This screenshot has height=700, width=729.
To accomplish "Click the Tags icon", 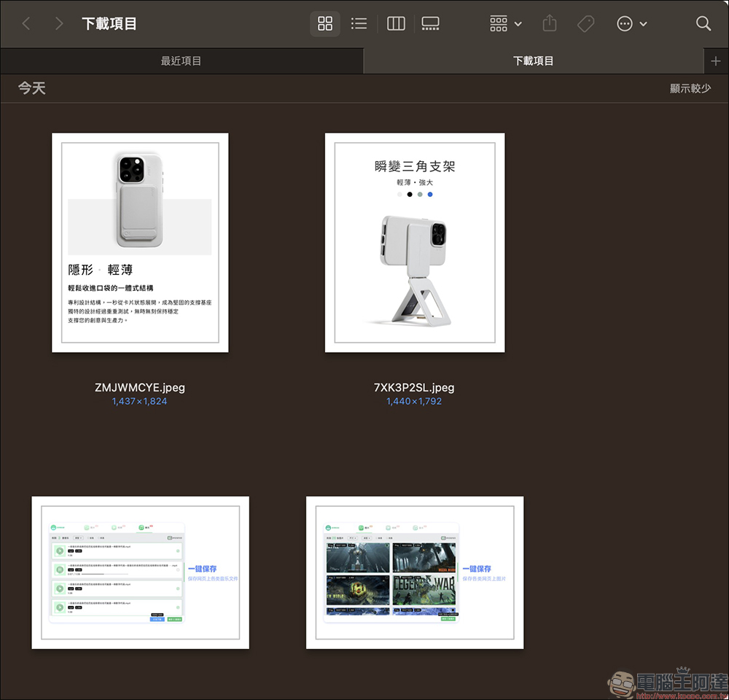I will [x=586, y=23].
